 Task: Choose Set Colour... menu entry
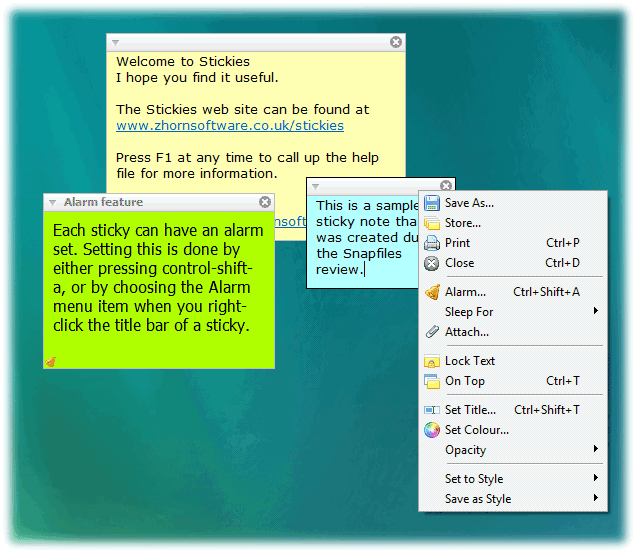click(513, 430)
